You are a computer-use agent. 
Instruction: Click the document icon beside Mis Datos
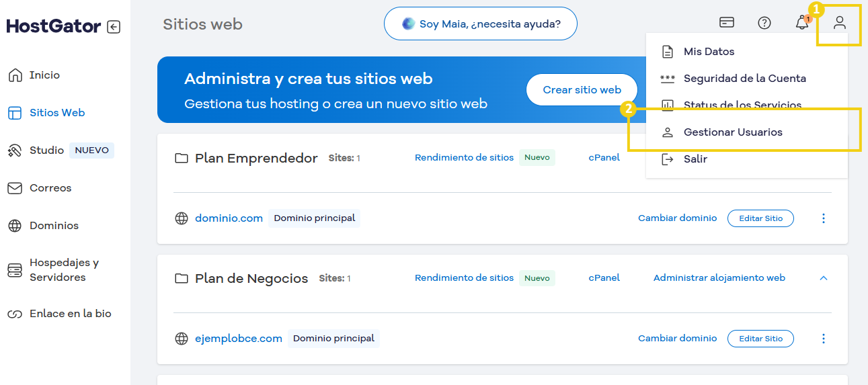[x=668, y=52]
